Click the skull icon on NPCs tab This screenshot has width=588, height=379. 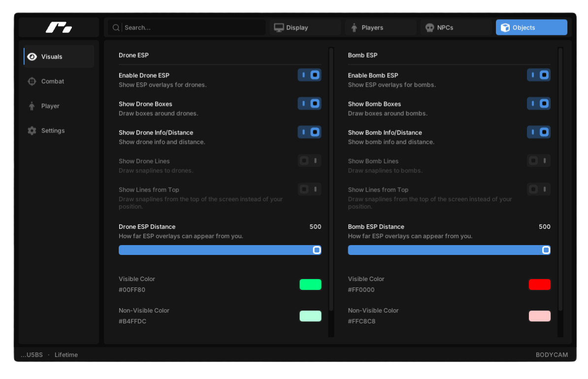(x=430, y=28)
